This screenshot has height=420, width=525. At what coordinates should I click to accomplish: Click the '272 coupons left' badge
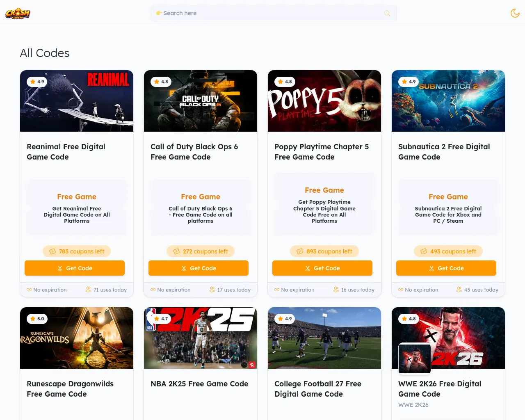(x=201, y=251)
